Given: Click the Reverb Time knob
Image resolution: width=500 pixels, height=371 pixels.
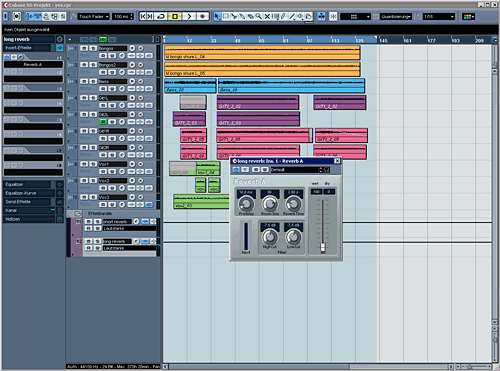Looking at the screenshot, I should 293,203.
